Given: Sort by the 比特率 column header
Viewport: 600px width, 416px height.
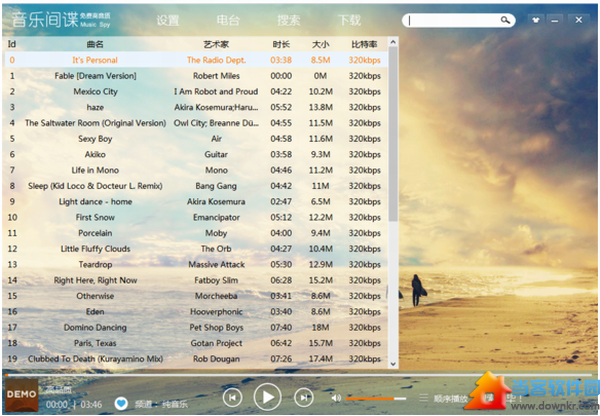Looking at the screenshot, I should (x=364, y=44).
